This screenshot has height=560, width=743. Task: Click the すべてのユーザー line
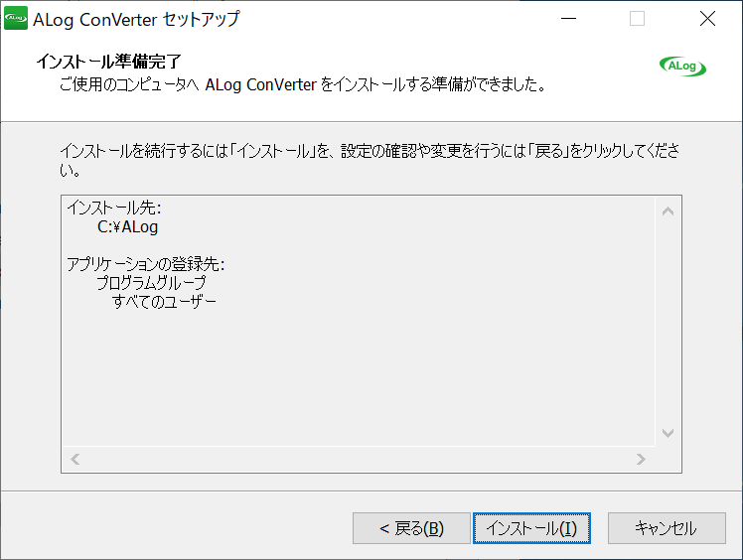click(x=164, y=301)
